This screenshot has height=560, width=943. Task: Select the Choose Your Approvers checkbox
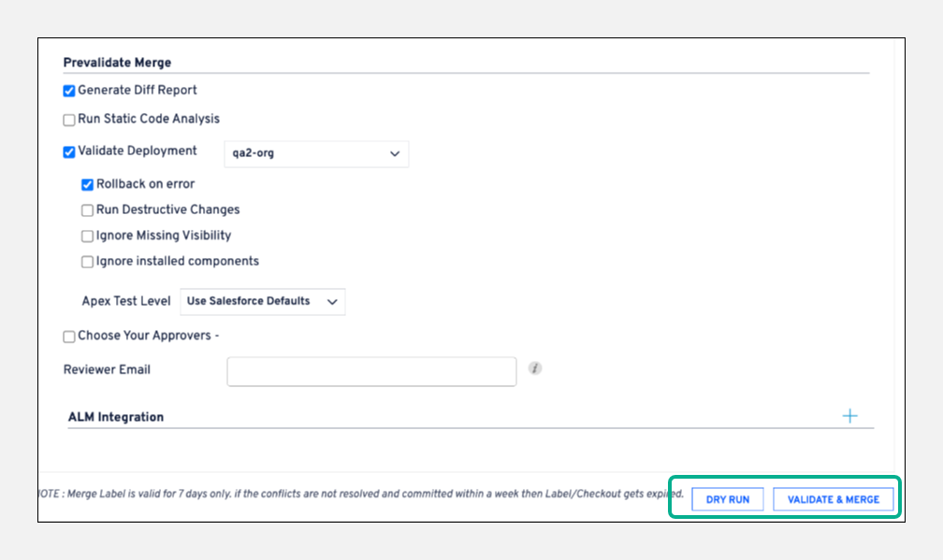click(69, 337)
